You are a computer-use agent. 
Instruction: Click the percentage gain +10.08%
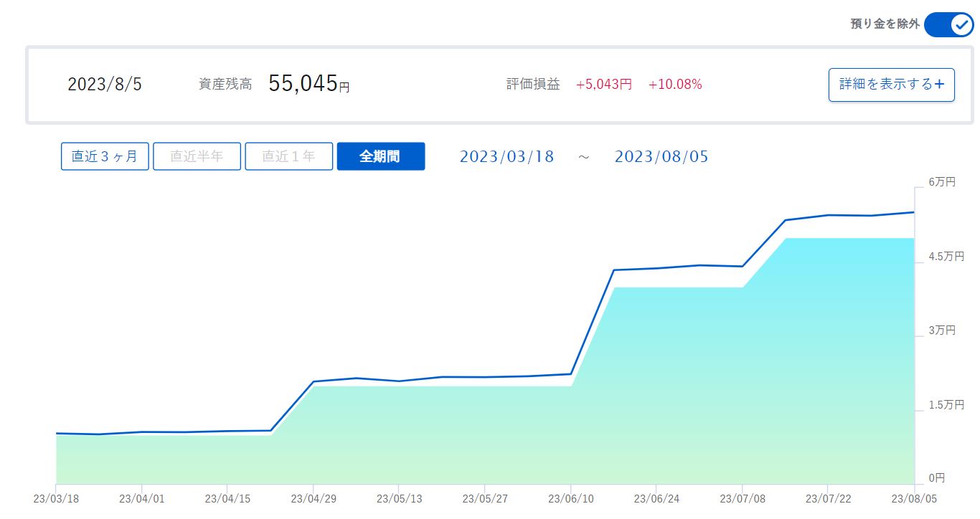tap(675, 85)
